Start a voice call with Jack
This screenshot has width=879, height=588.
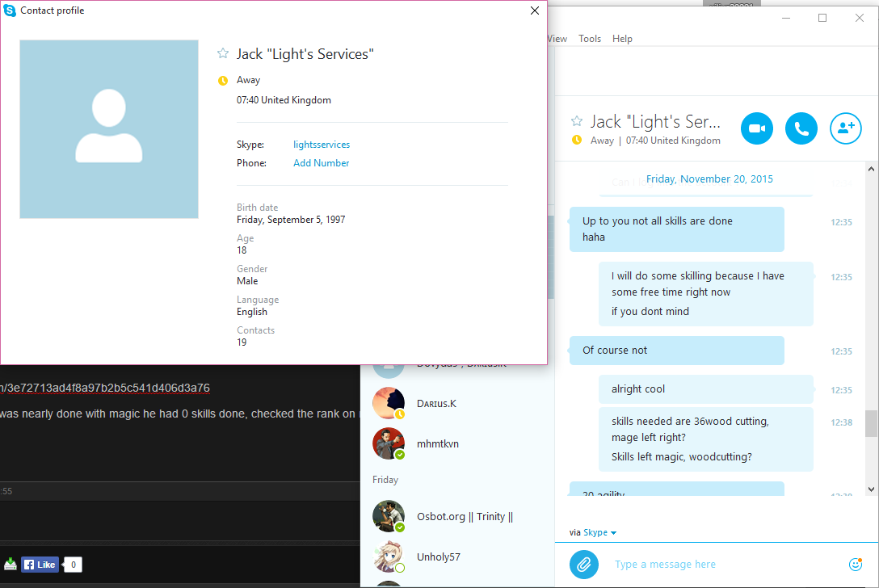[x=801, y=128]
